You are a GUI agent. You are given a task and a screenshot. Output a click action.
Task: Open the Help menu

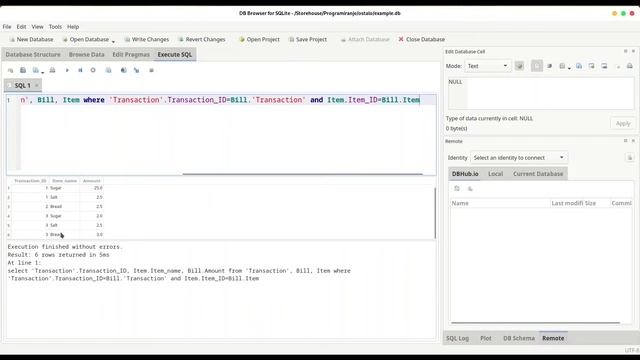click(x=73, y=27)
